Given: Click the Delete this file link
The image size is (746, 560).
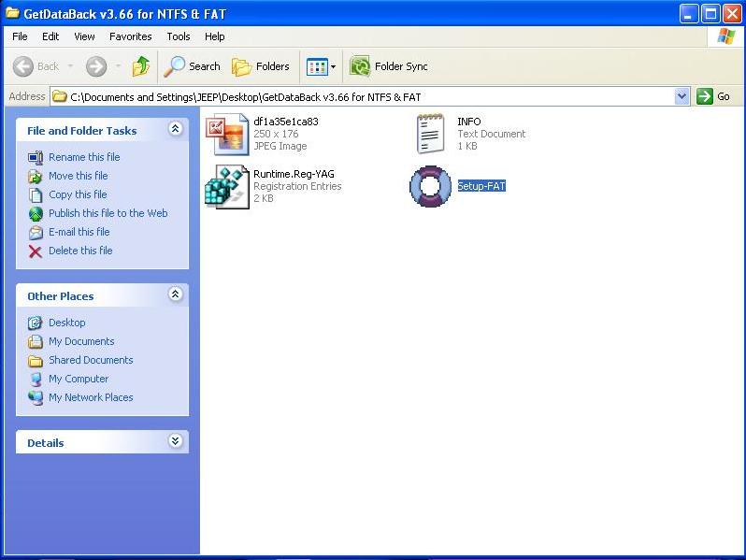Looking at the screenshot, I should pos(81,251).
